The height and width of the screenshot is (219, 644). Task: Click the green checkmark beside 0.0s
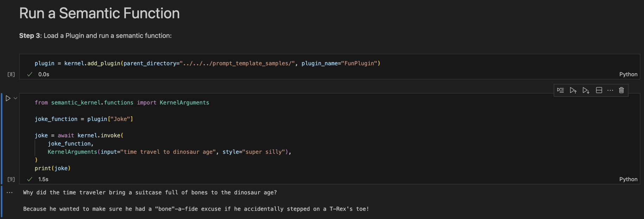click(x=30, y=74)
